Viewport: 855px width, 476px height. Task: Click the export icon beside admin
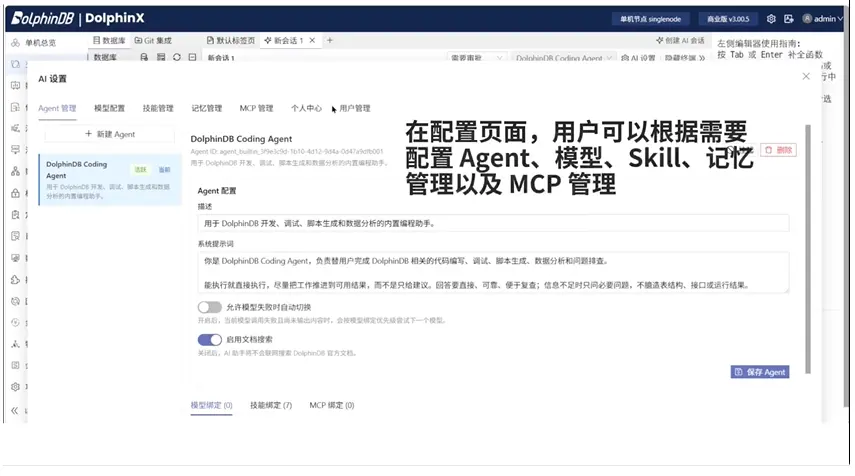tap(788, 19)
